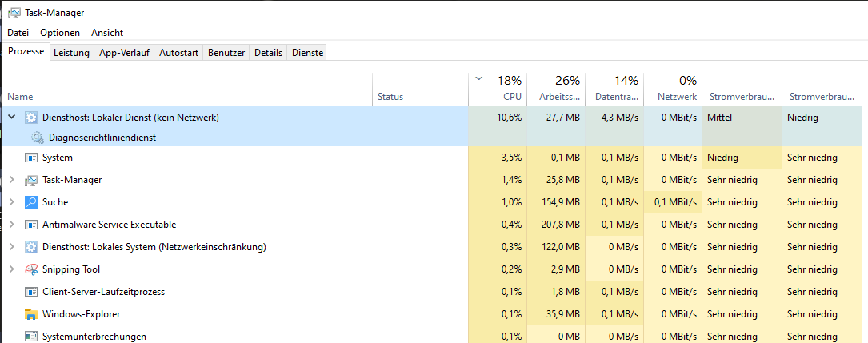Click the Task-Manager process row icon
This screenshot has height=343, width=868.
[x=31, y=180]
